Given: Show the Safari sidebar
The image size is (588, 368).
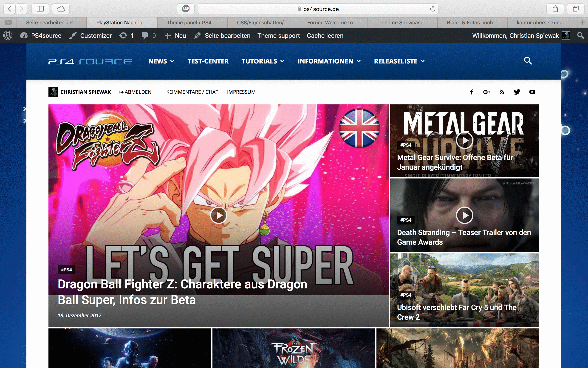Looking at the screenshot, I should [40, 9].
